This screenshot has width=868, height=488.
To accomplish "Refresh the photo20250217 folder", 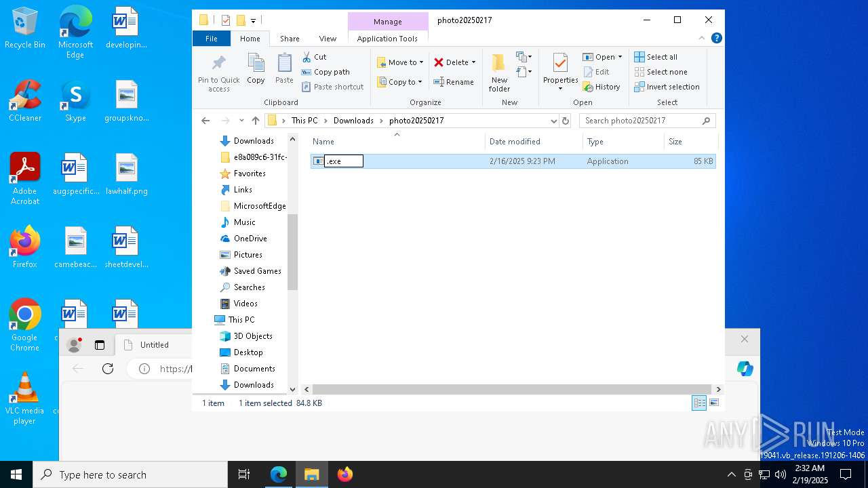I will click(x=566, y=121).
